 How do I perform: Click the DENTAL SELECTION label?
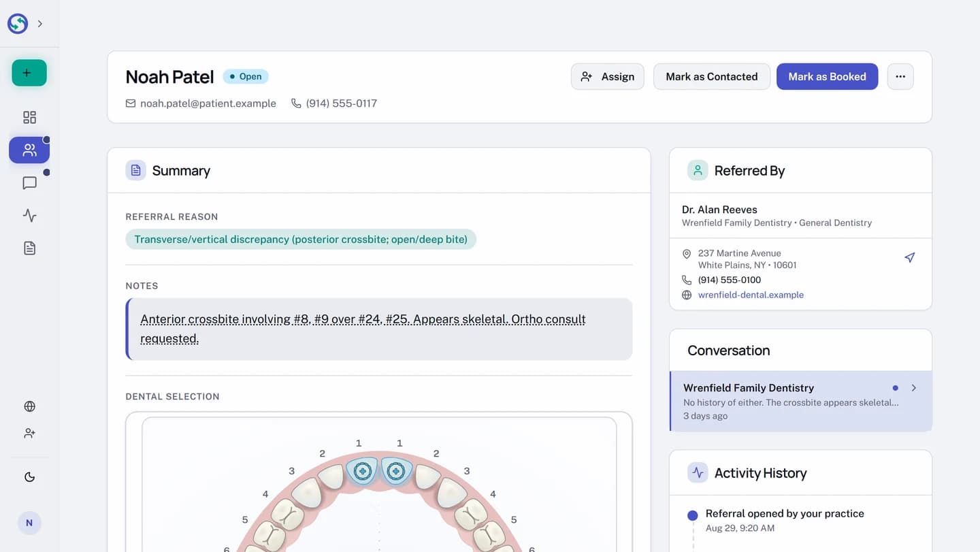(x=172, y=396)
